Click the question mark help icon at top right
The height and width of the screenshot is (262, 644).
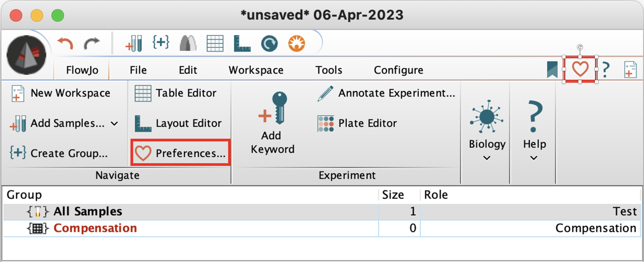(606, 70)
